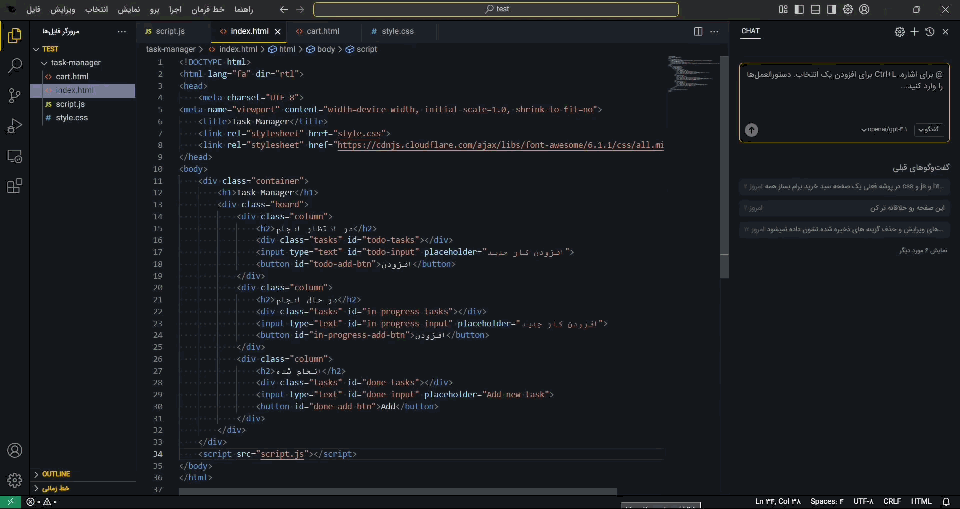Close the index.html tab

pos(277,31)
